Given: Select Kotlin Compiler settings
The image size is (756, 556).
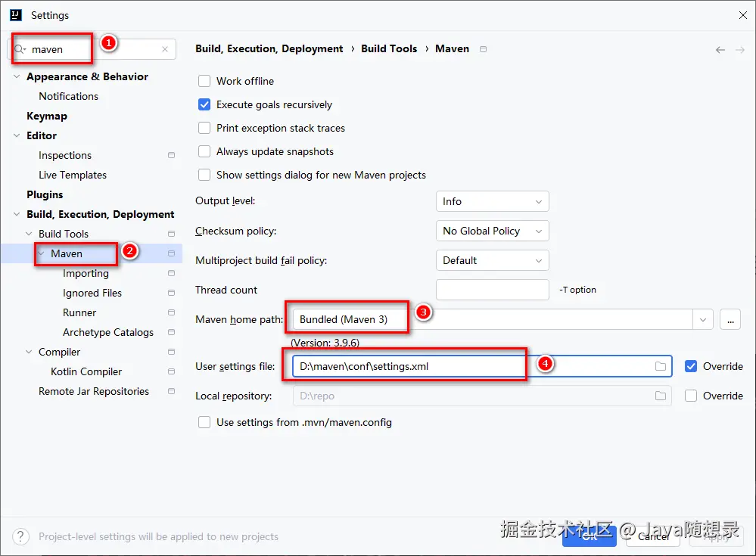Looking at the screenshot, I should [x=86, y=371].
